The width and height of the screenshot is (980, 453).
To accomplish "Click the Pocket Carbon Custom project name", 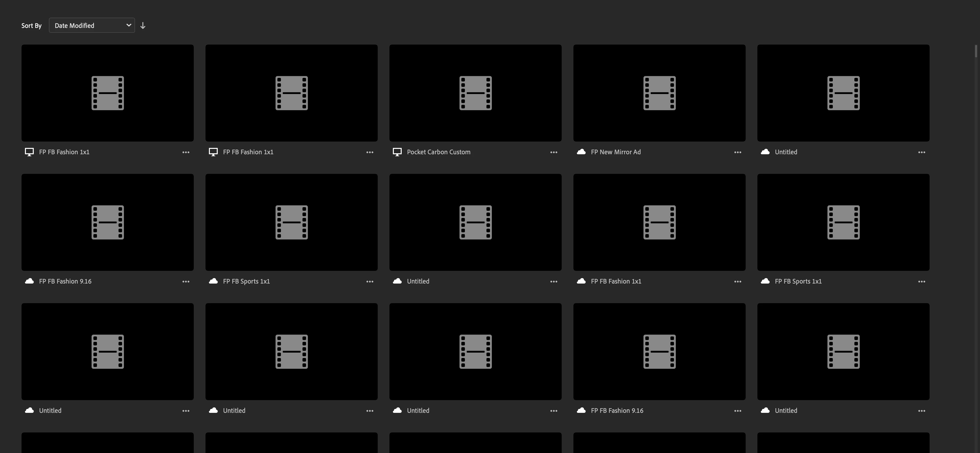I will 438,152.
